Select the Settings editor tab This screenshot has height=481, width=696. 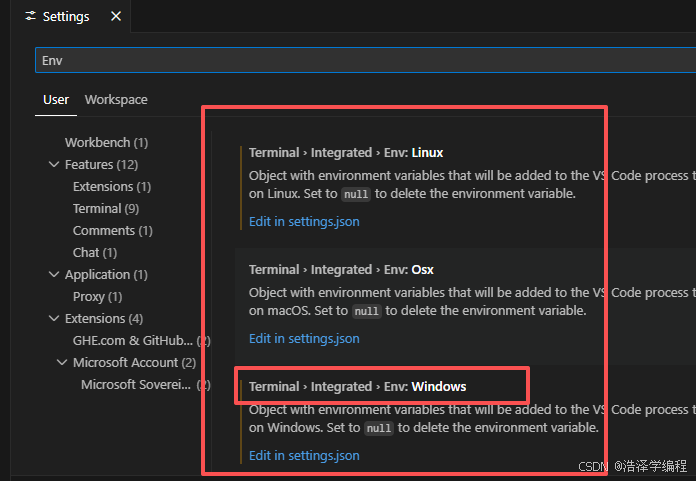point(71,16)
